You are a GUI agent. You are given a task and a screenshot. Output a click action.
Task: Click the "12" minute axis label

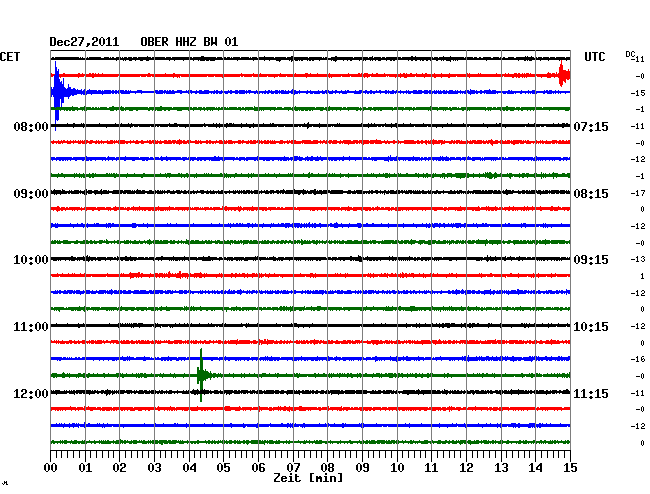(466, 467)
